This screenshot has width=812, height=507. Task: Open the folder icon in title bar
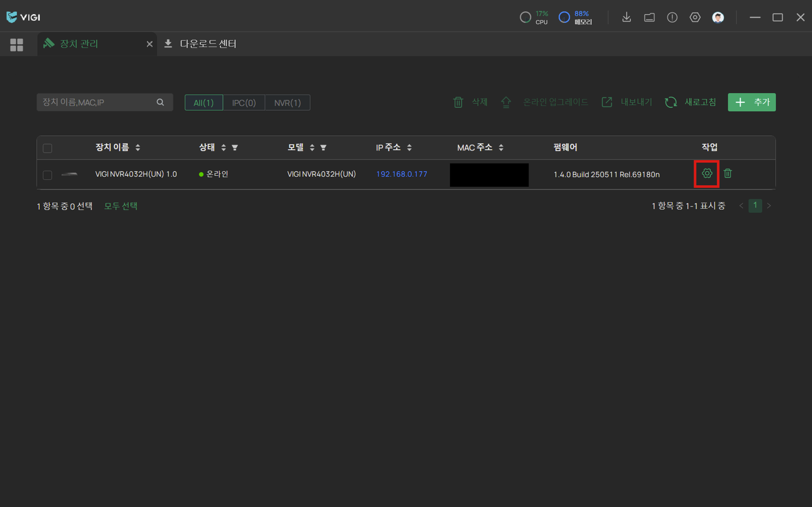pyautogui.click(x=649, y=18)
